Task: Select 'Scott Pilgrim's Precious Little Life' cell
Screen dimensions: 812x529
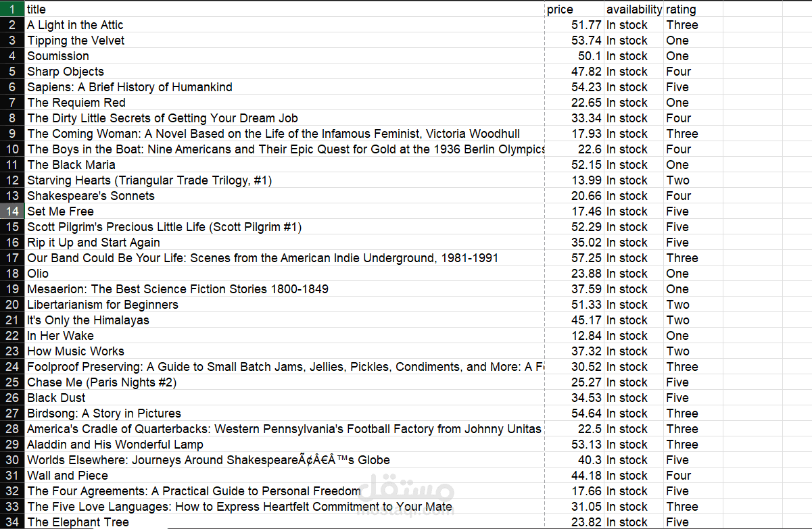Action: click(x=285, y=227)
